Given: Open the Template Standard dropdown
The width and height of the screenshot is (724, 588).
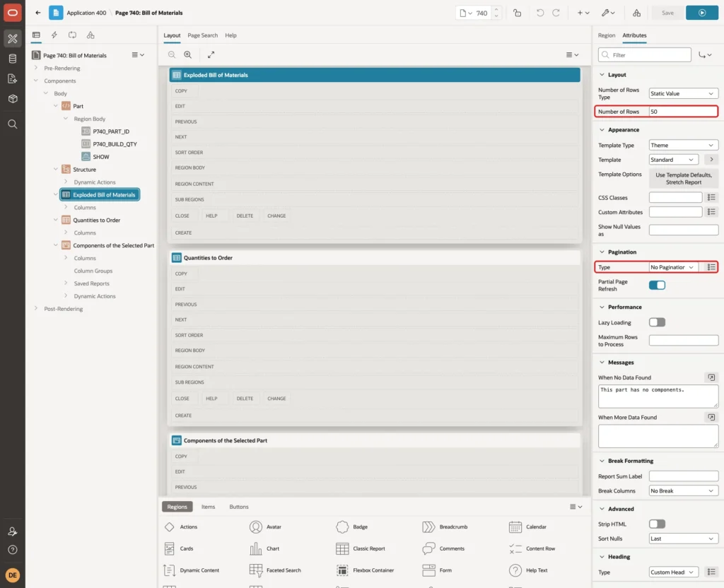Looking at the screenshot, I should tap(674, 160).
